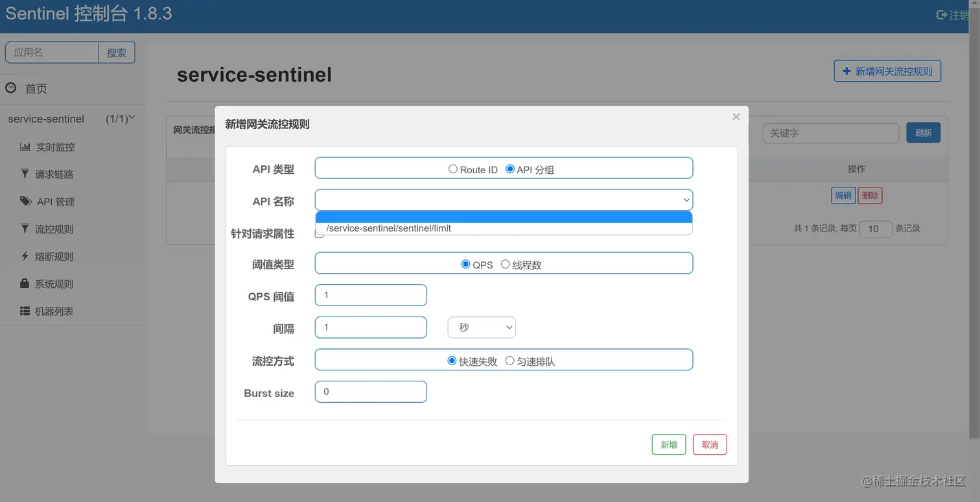Click the lightning bolt icon for 熔断规则
This screenshot has width=980, height=502.
pyautogui.click(x=25, y=256)
